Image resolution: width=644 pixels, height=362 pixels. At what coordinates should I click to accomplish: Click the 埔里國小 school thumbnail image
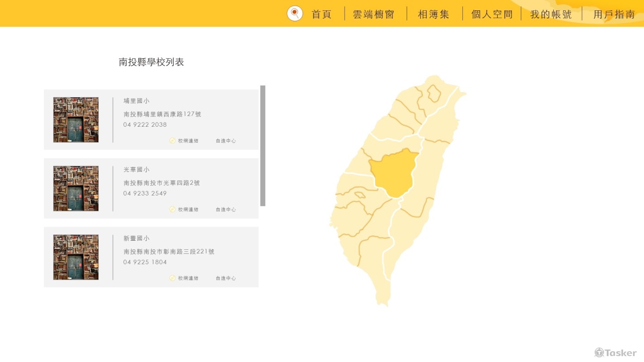point(76,120)
